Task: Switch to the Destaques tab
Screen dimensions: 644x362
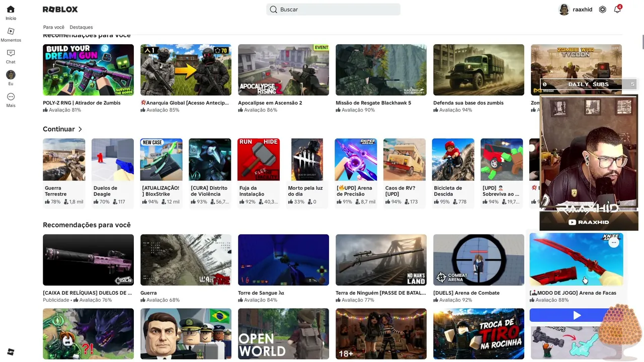Action: tap(81, 27)
